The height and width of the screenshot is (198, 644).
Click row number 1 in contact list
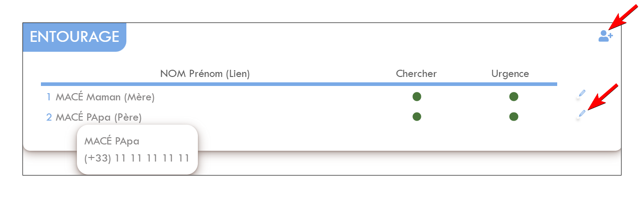49,97
